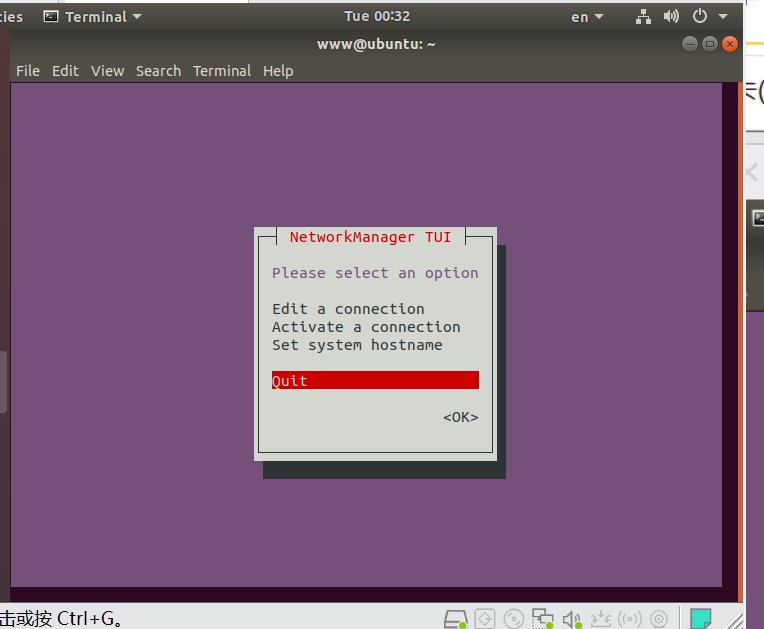Click the sound card icon in VM status bar

point(572,619)
